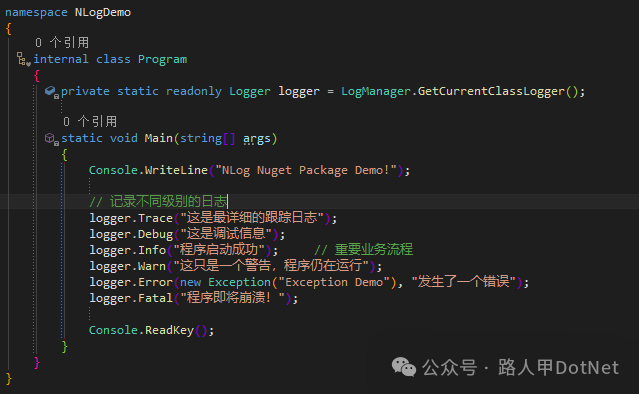Image resolution: width=639 pixels, height=394 pixels.
Task: Click the method cube icon beside static void Main
Action: [51, 139]
